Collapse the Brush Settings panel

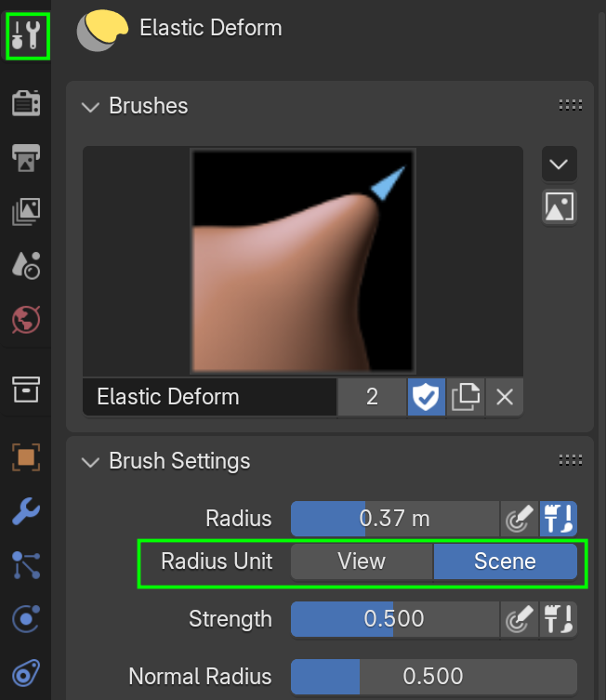coord(90,462)
